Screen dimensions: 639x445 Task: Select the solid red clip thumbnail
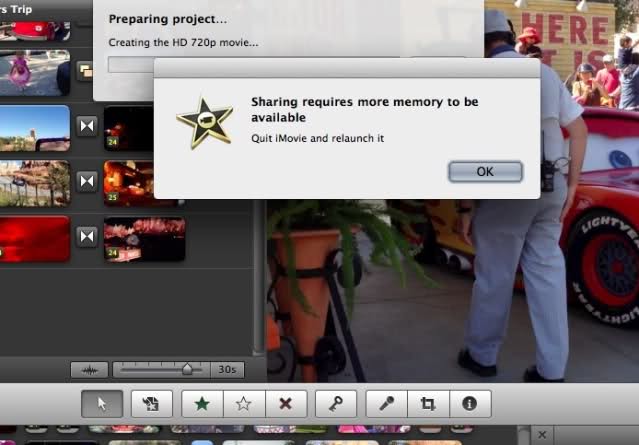(35, 239)
